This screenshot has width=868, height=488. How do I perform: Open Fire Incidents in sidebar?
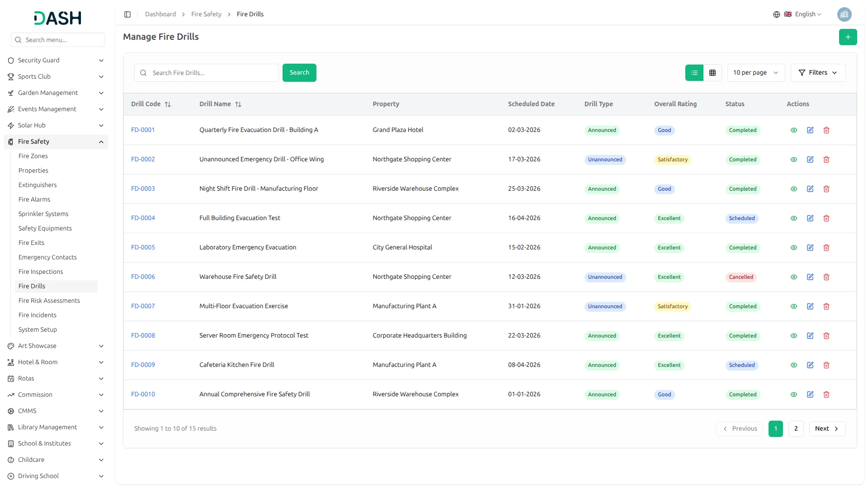[x=38, y=315]
